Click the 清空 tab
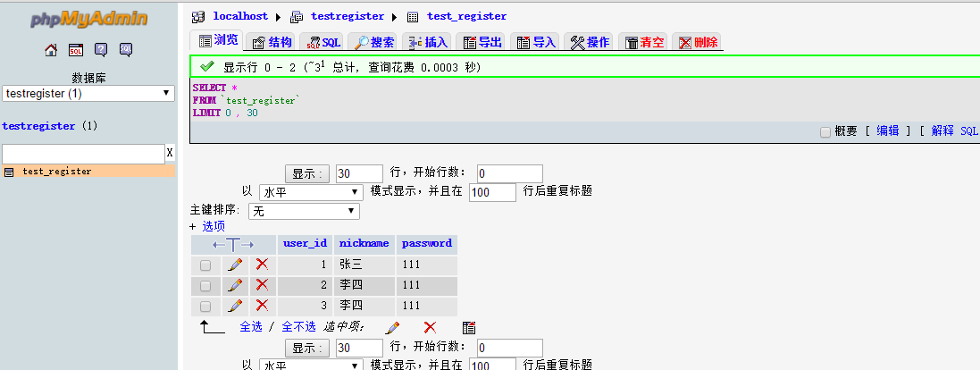The height and width of the screenshot is (370, 980). (644, 43)
